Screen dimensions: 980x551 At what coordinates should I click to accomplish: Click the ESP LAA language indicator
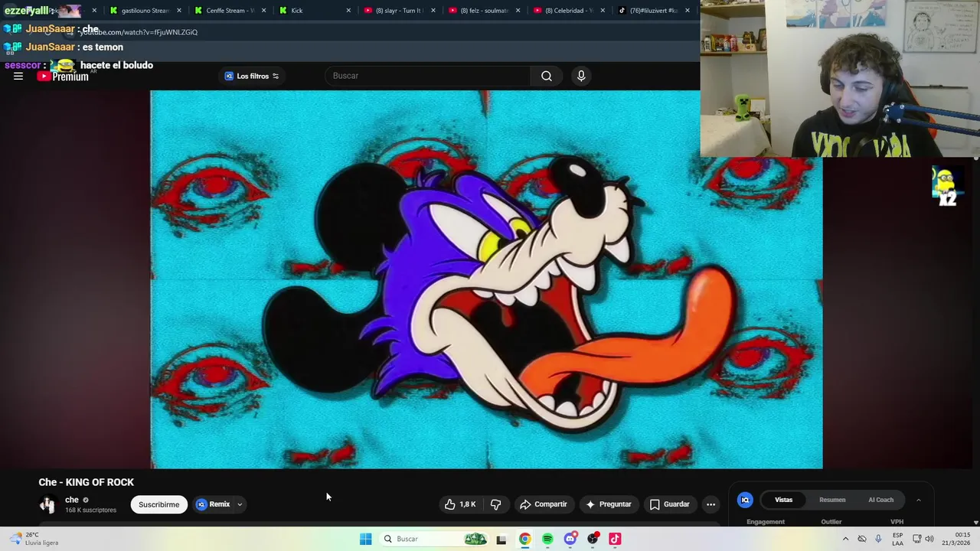[898, 539]
